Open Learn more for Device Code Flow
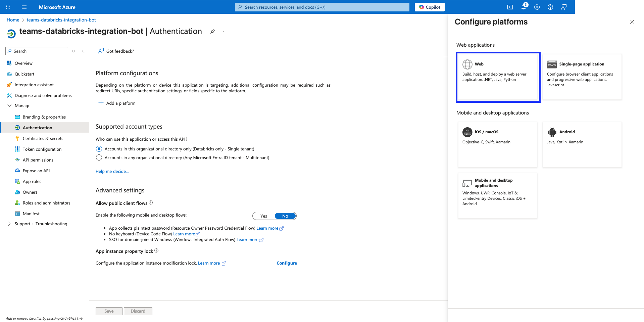This screenshot has height=322, width=644. point(187,234)
